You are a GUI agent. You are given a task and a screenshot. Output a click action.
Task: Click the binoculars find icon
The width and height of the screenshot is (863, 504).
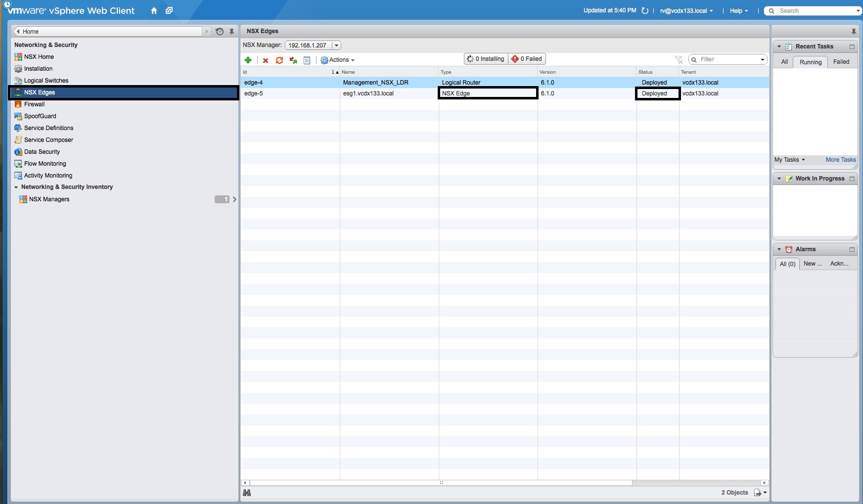coord(247,493)
